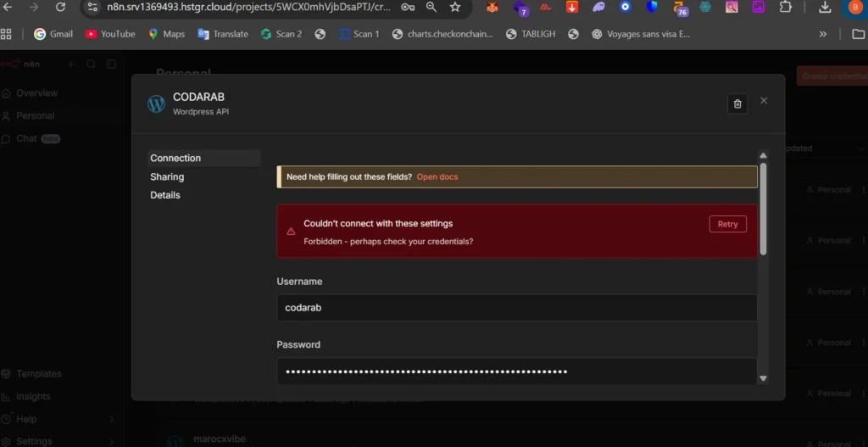
Task: Open profile avatar B
Action: click(855, 7)
